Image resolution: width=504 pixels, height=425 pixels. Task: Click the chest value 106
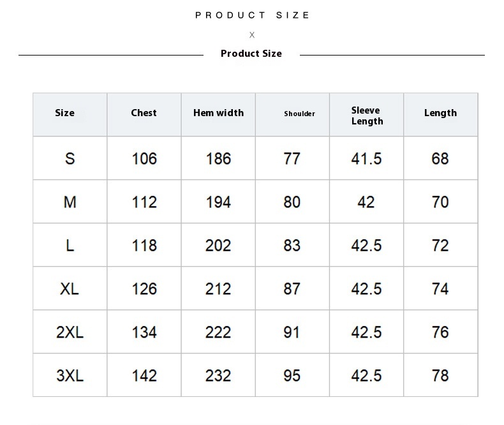tap(144, 158)
